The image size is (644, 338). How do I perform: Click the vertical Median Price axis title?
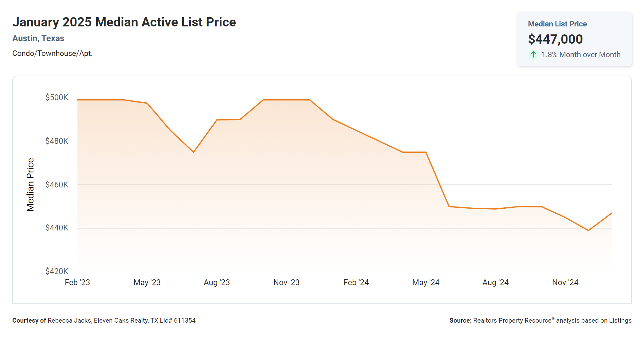click(30, 185)
